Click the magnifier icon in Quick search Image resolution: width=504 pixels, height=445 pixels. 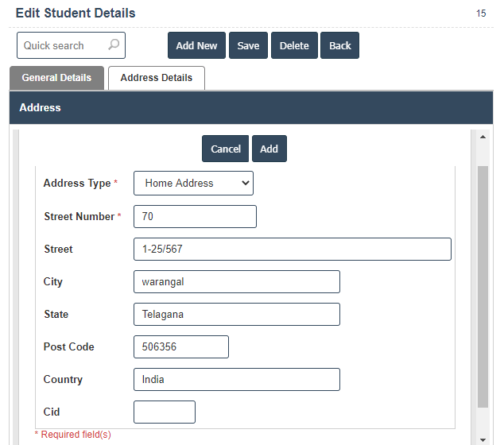pos(114,45)
